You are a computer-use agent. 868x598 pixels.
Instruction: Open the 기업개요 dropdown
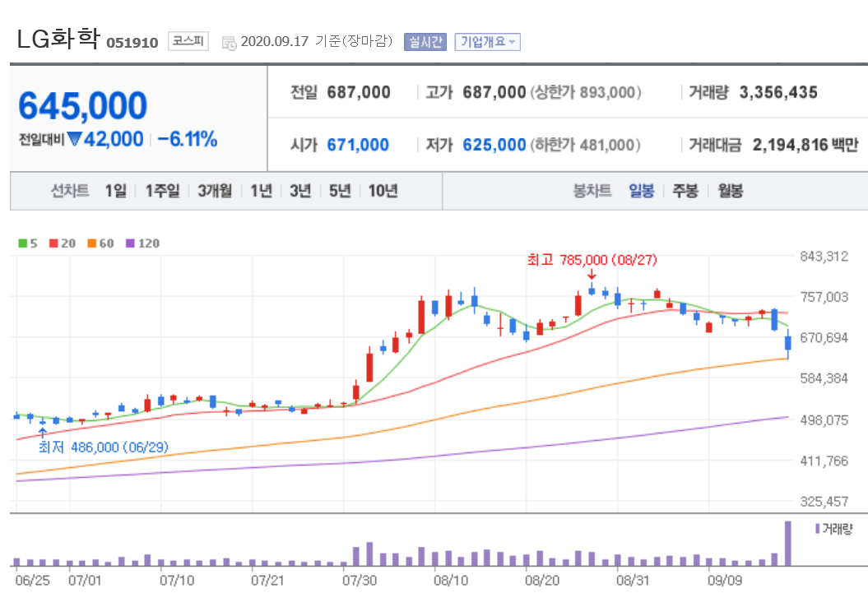point(488,42)
